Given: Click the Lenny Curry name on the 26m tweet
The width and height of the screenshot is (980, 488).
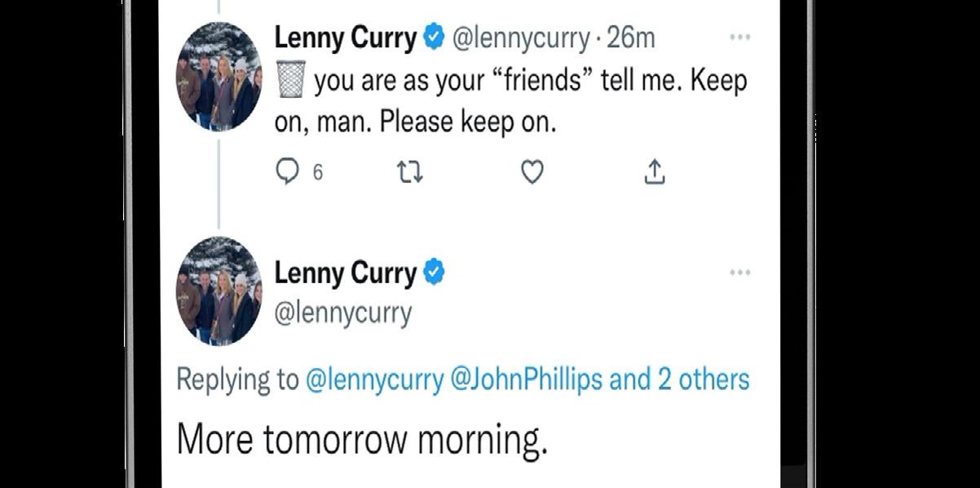Looking at the screenshot, I should click(x=346, y=38).
